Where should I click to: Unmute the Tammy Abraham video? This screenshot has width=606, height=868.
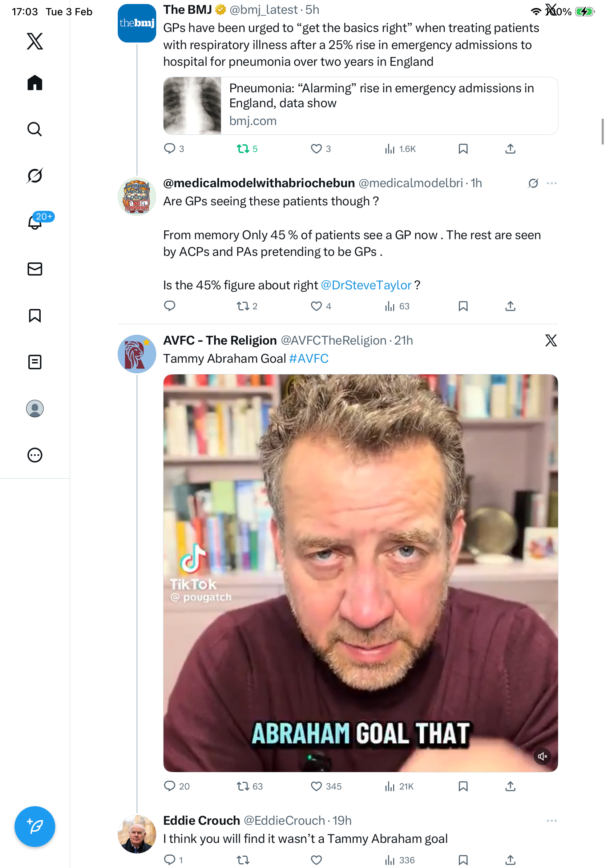pos(542,756)
